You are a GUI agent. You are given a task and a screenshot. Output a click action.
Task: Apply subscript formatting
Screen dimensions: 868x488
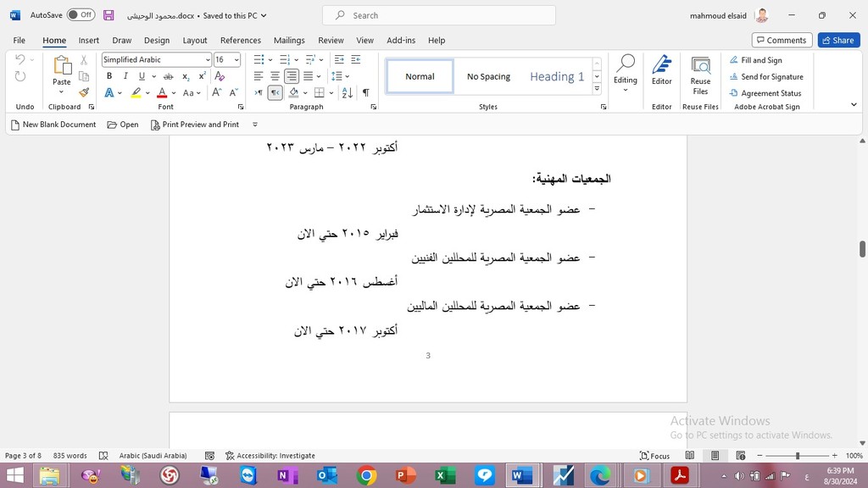pyautogui.click(x=186, y=76)
